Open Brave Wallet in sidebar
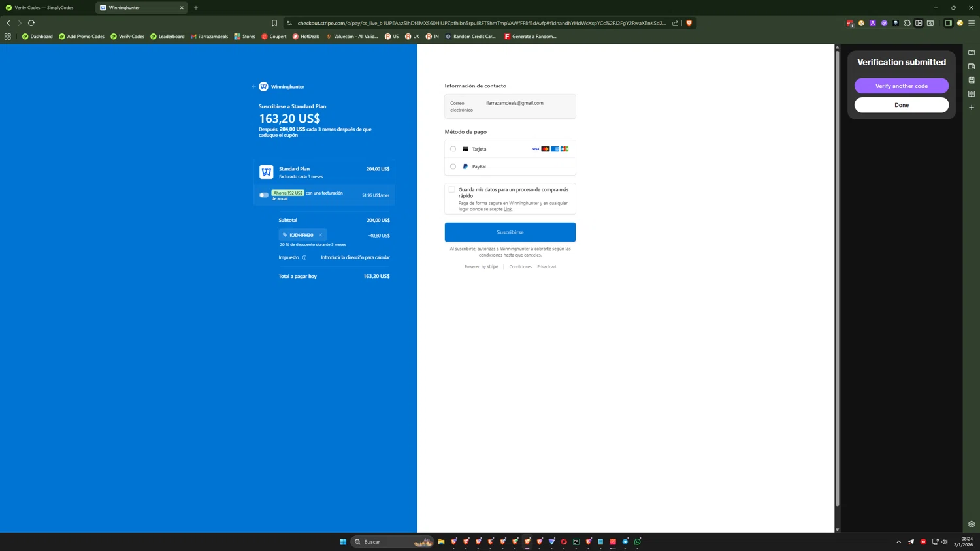This screenshot has width=980, height=551. 972,66
